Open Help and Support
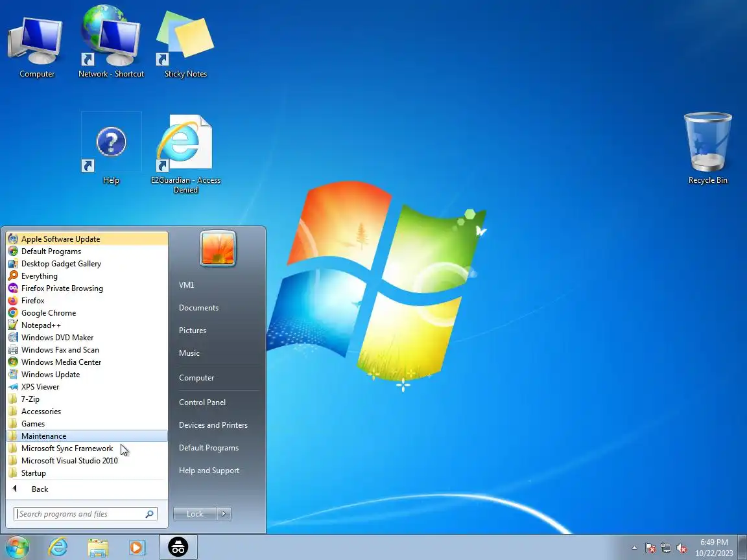The height and width of the screenshot is (560, 747). [217, 471]
